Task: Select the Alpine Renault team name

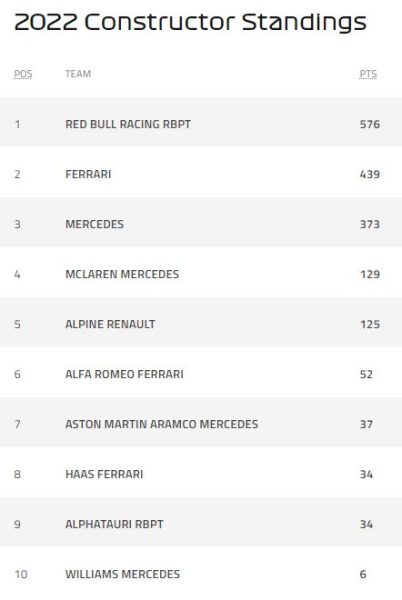Action: tap(110, 324)
